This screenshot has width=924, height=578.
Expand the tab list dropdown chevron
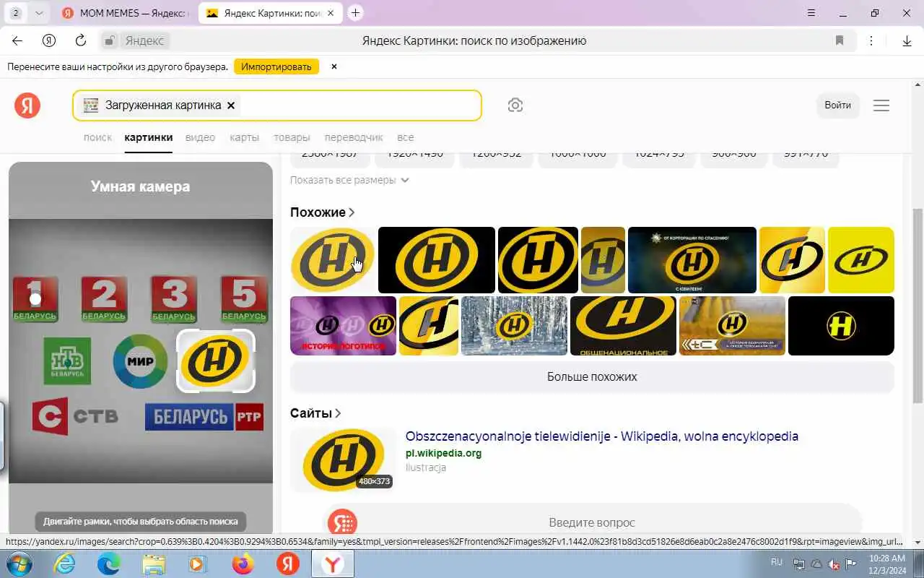pyautogui.click(x=39, y=13)
